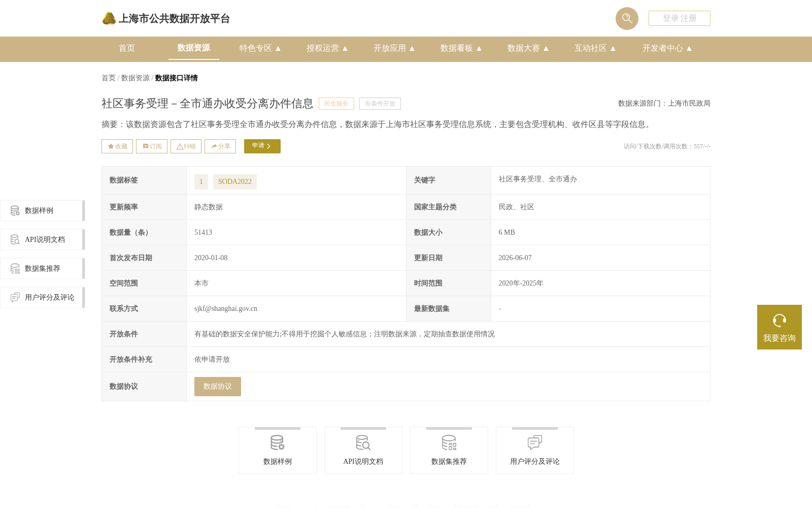Click data size value 6 MB
This screenshot has width=812, height=508.
click(506, 233)
